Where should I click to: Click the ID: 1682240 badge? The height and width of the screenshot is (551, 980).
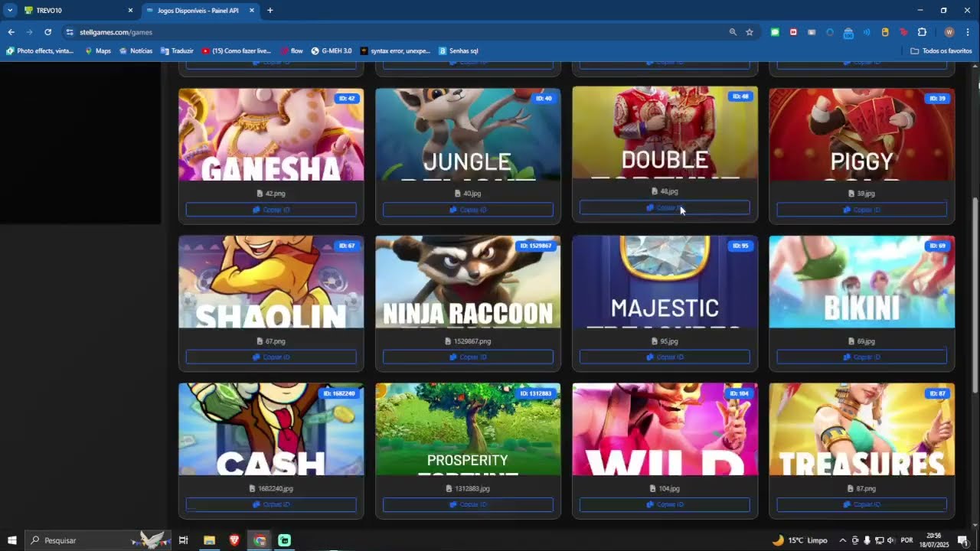point(338,393)
